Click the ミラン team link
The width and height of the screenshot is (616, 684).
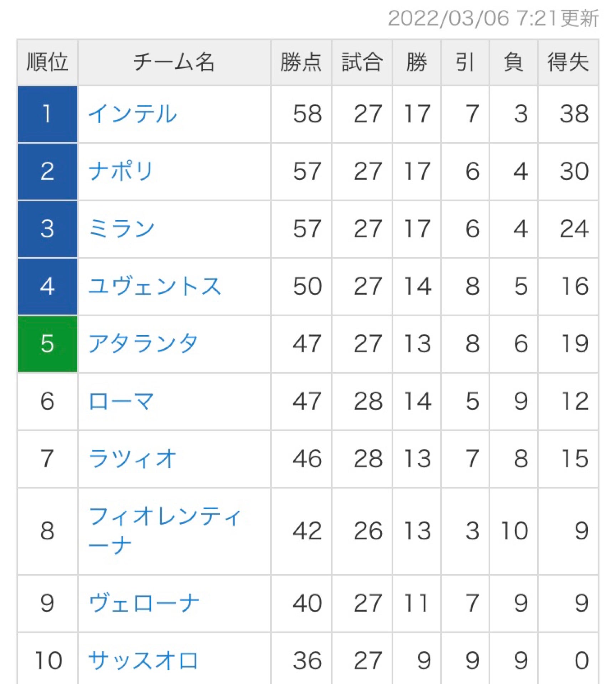coord(121,229)
